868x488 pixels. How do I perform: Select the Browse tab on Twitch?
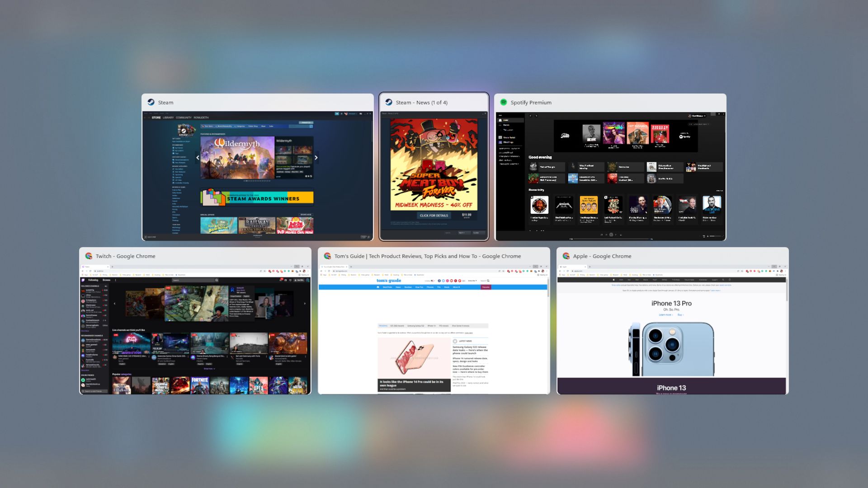coord(107,280)
